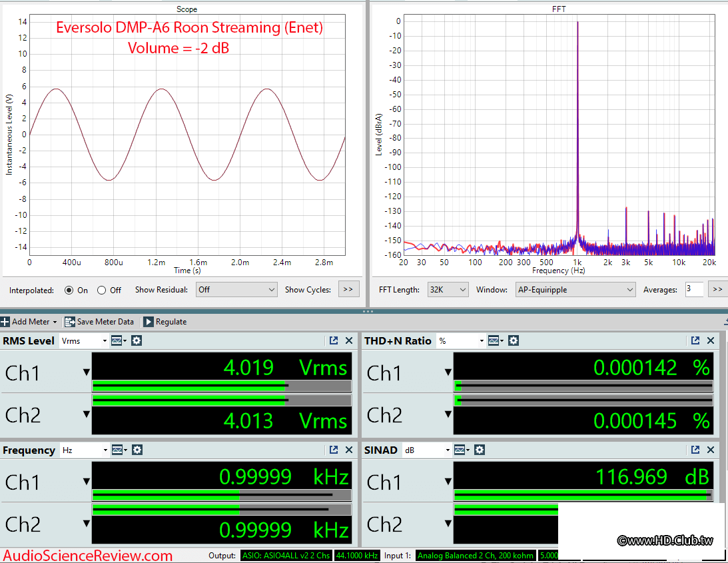Click the FFT graph title
Image resolution: width=728 pixels, height=563 pixels.
click(559, 9)
